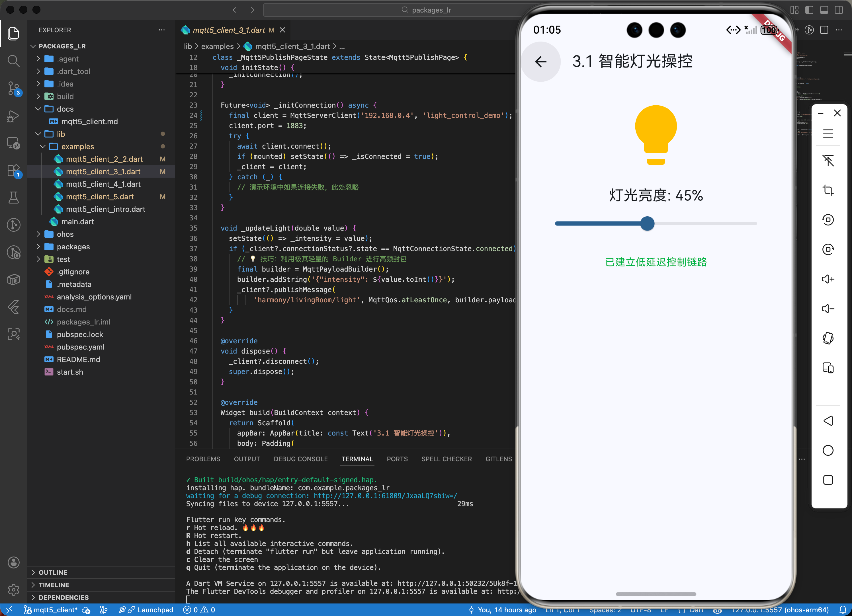852x616 pixels.
Task: Open Run and Debug view
Action: (13, 116)
